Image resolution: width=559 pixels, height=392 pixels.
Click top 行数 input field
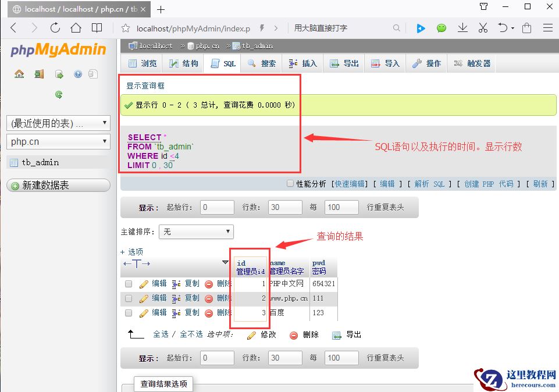(285, 208)
